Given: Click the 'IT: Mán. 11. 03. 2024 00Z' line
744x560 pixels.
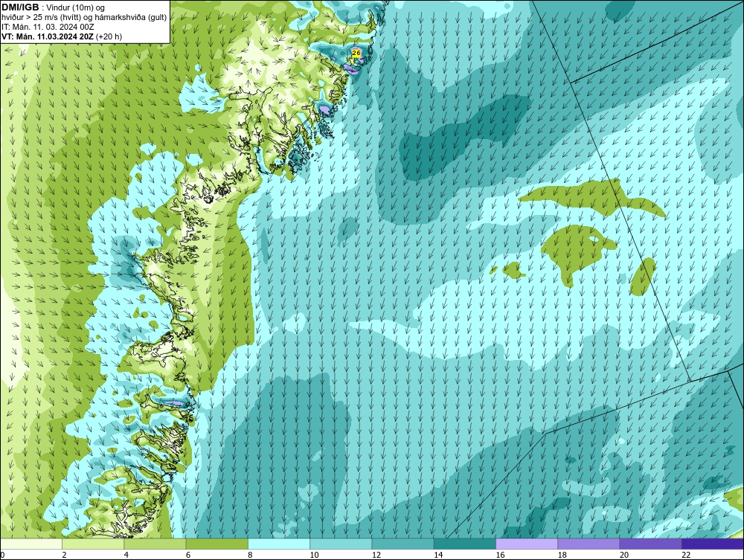Looking at the screenshot, I should [x=48, y=27].
